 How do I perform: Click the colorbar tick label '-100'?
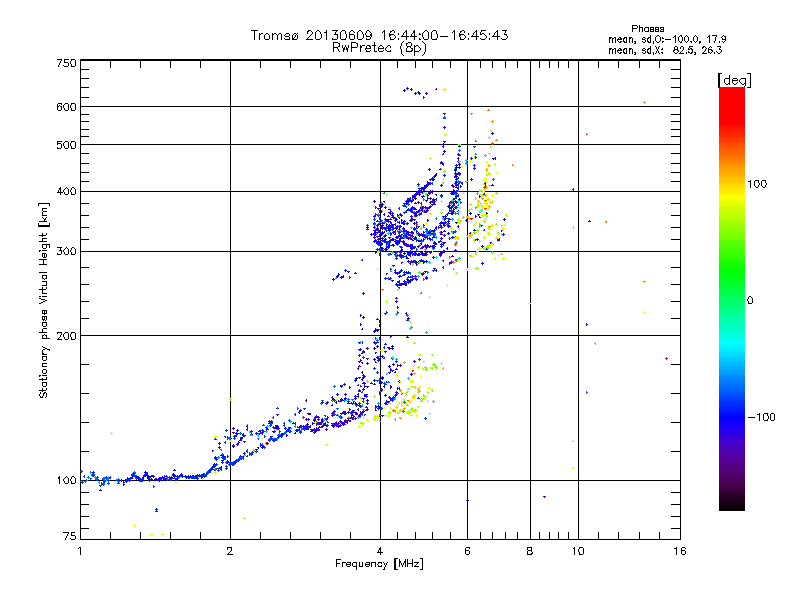tap(762, 417)
